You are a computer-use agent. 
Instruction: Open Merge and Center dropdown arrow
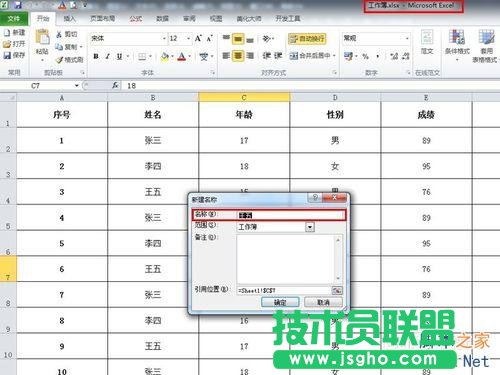[334, 56]
